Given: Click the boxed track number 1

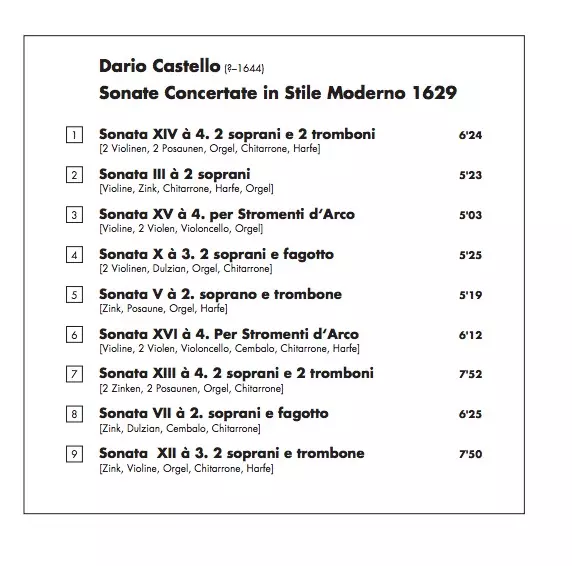Looking at the screenshot, I should coord(74,135).
